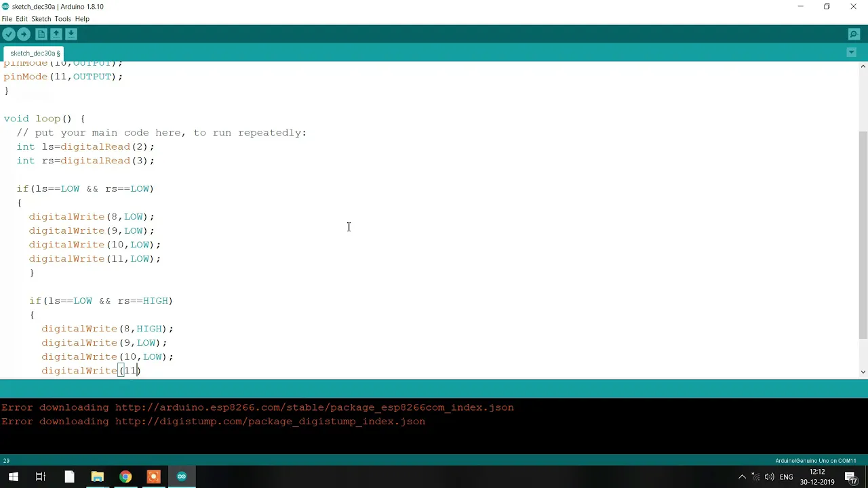This screenshot has width=868, height=488.
Task: Open the File menu
Action: pyautogui.click(x=7, y=19)
